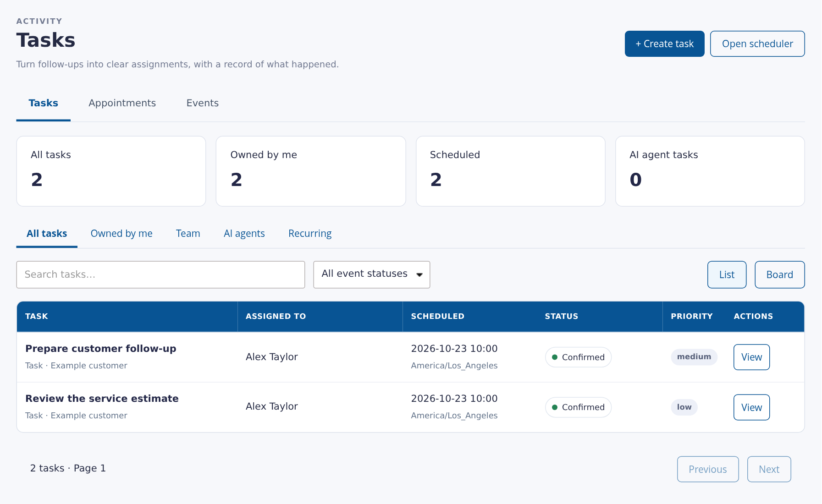Click the medium priority badge
This screenshot has width=822, height=504.
[x=694, y=357]
